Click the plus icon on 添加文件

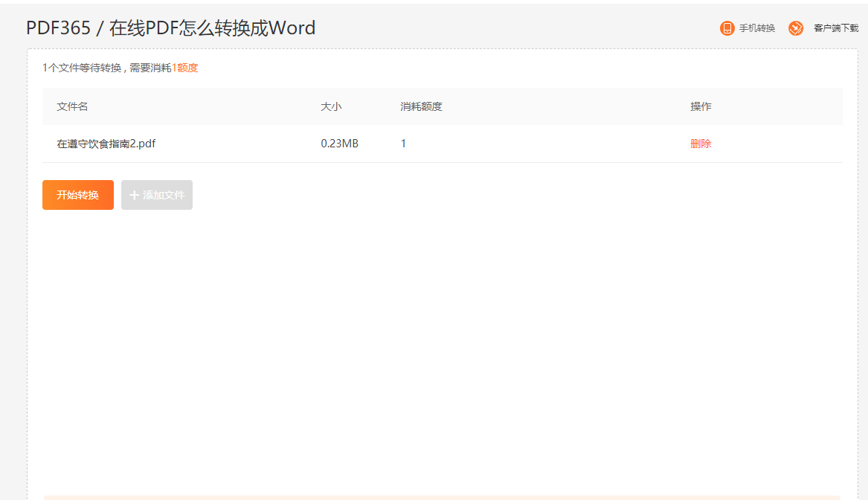pos(134,195)
